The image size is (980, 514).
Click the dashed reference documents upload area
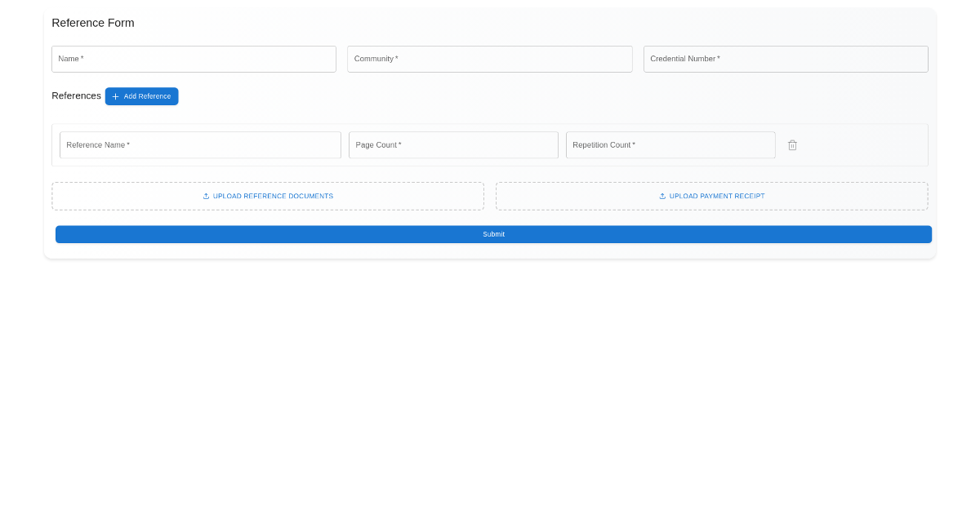[268, 196]
